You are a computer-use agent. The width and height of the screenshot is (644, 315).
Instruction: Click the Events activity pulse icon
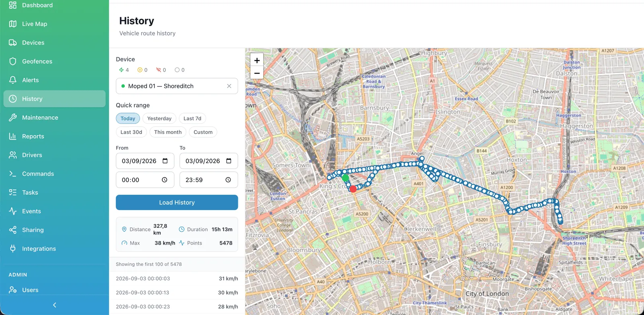[13, 211]
